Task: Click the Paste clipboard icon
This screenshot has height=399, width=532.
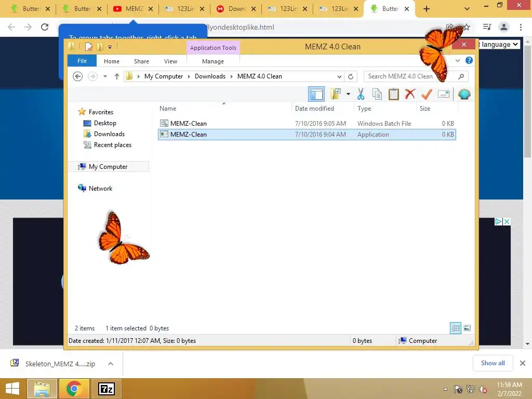Action: point(394,94)
